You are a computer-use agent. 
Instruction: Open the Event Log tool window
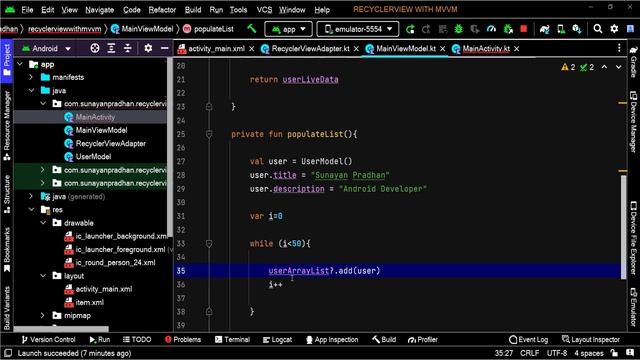(529, 340)
